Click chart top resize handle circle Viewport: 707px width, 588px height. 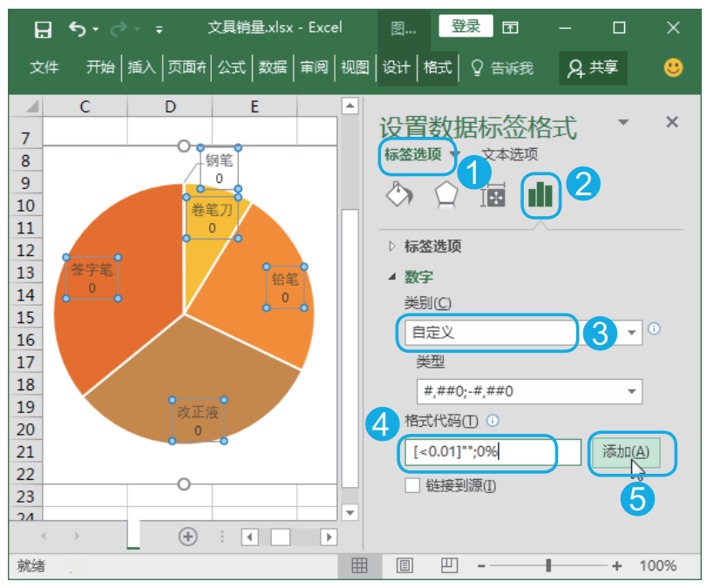click(x=184, y=146)
